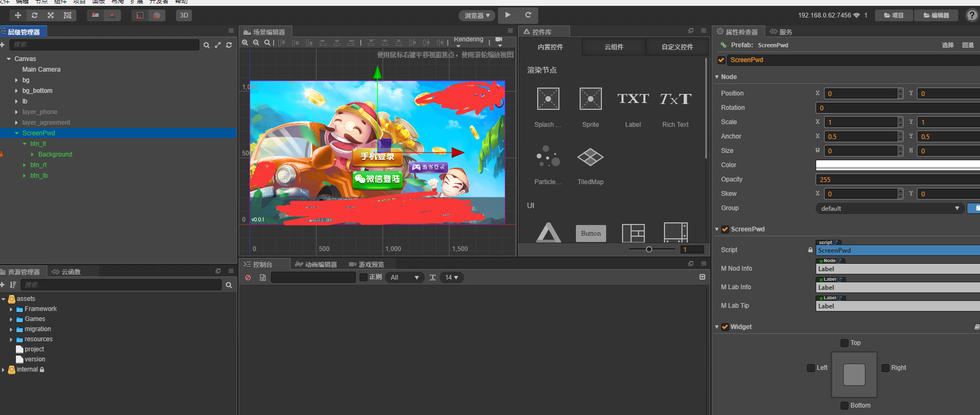The width and height of the screenshot is (980, 415).
Task: Click the expand-all icon in hierarchy panel
Action: pos(217,45)
